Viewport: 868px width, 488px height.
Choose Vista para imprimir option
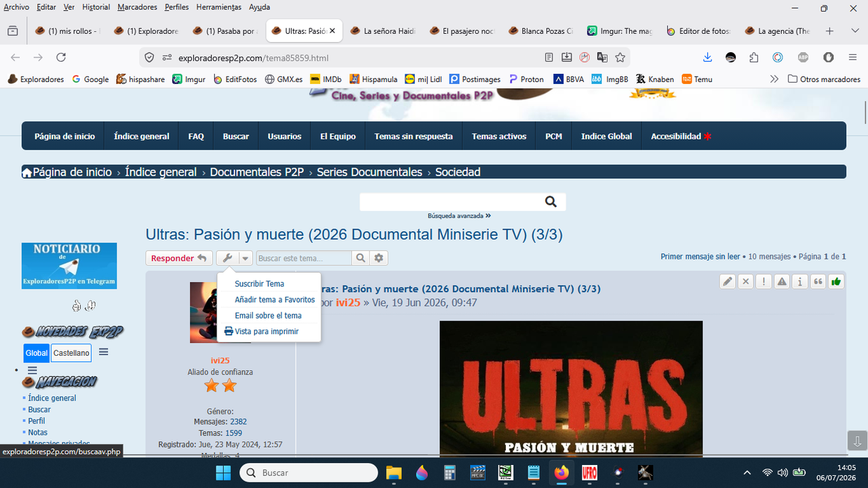pyautogui.click(x=262, y=331)
